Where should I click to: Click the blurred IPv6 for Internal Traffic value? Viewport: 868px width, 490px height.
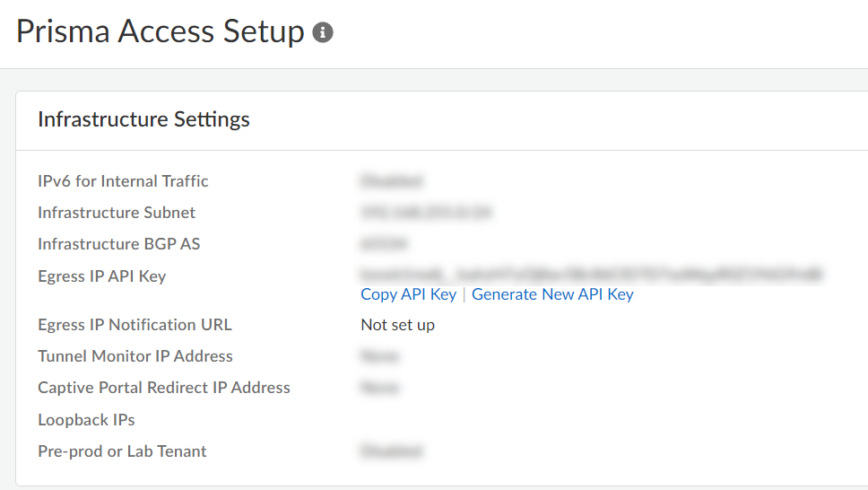[x=391, y=181]
